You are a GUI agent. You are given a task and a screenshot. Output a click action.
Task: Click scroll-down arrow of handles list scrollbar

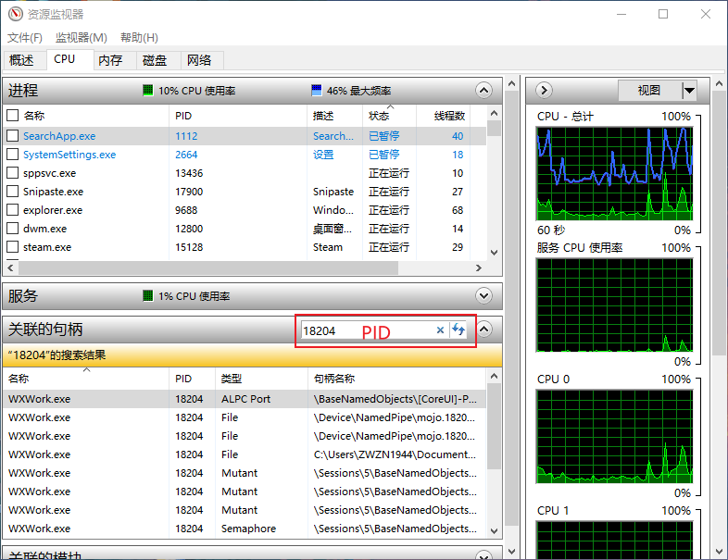click(x=494, y=530)
